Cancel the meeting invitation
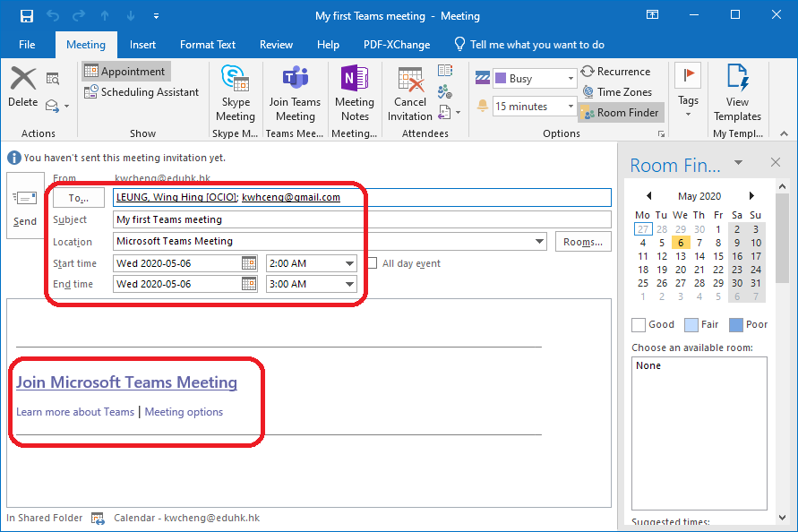Image resolution: width=798 pixels, height=532 pixels. (409, 92)
